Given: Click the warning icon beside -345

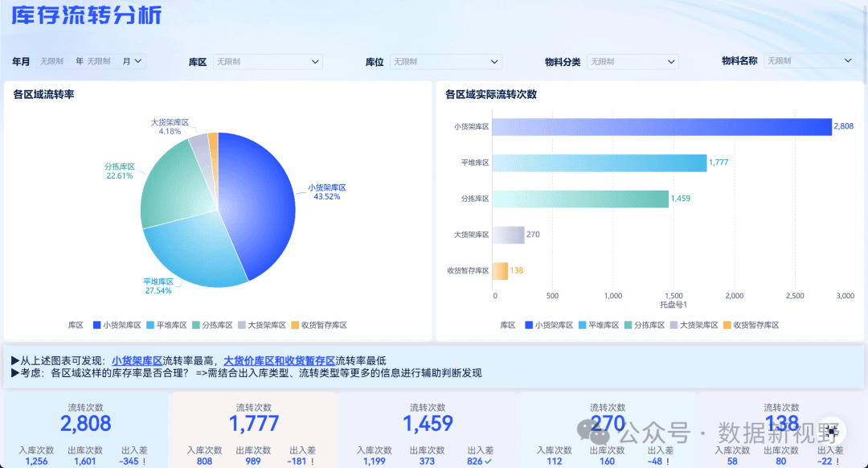Looking at the screenshot, I should tap(145, 461).
